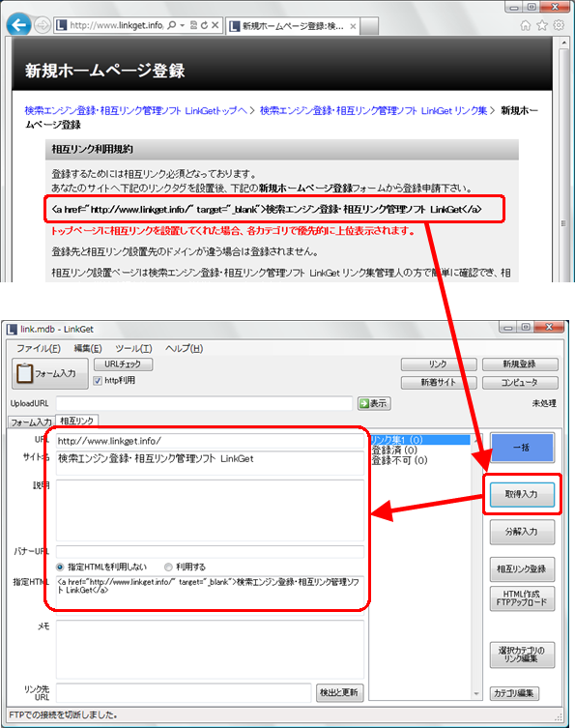Image resolution: width=575 pixels, height=728 pixels.
Task: Toggle the http利用 checkbox
Action: (98, 381)
